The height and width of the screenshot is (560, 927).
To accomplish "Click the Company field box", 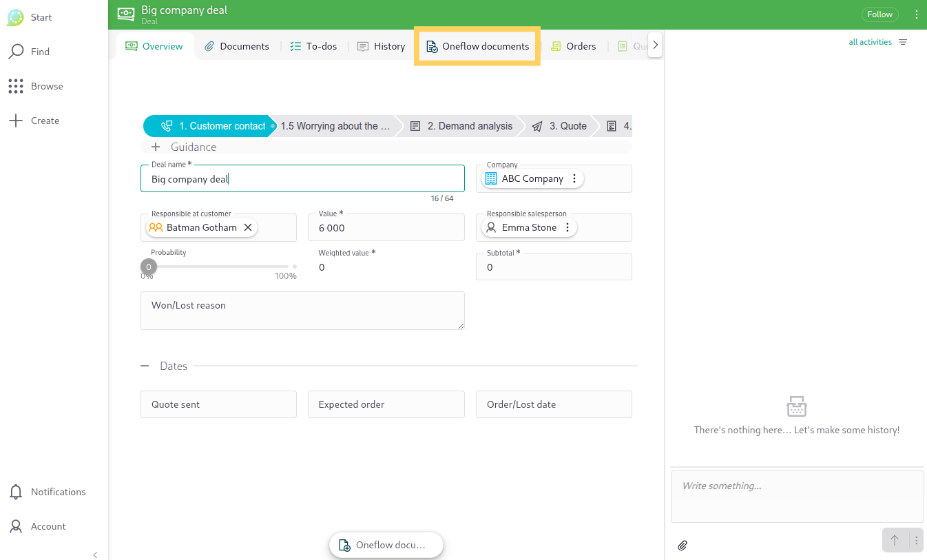I will pyautogui.click(x=554, y=178).
